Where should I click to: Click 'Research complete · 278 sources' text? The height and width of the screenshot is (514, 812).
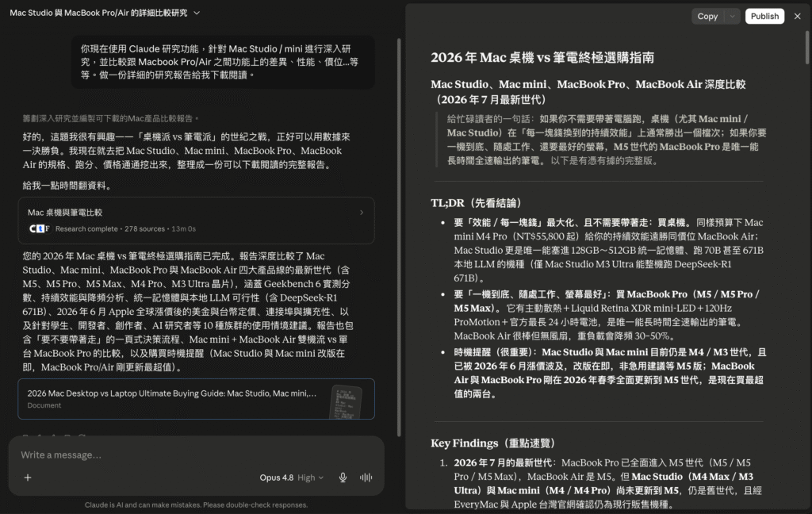coord(109,228)
